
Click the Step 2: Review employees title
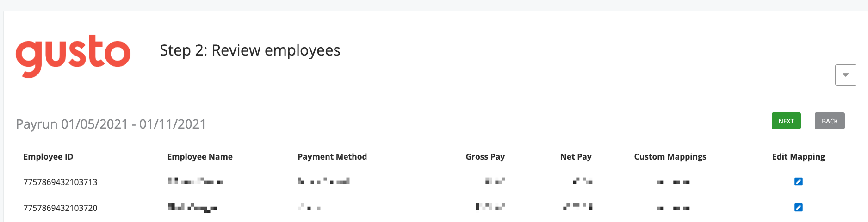coord(250,50)
